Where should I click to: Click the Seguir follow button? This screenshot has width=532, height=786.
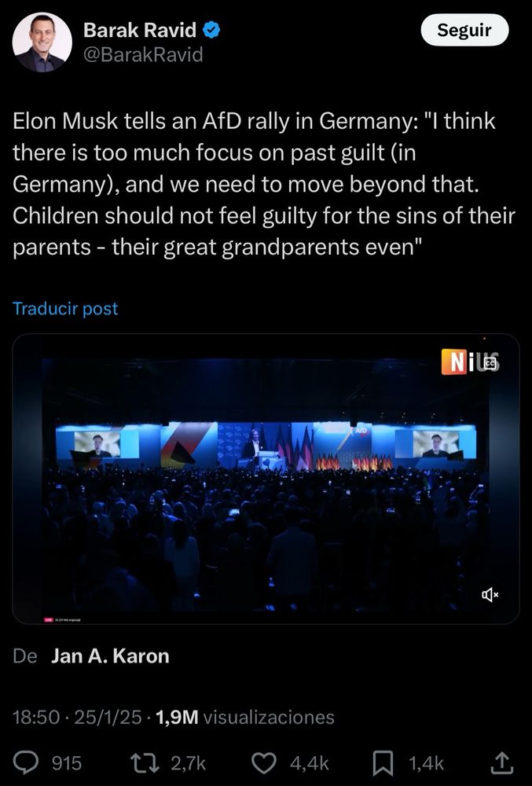click(x=464, y=30)
